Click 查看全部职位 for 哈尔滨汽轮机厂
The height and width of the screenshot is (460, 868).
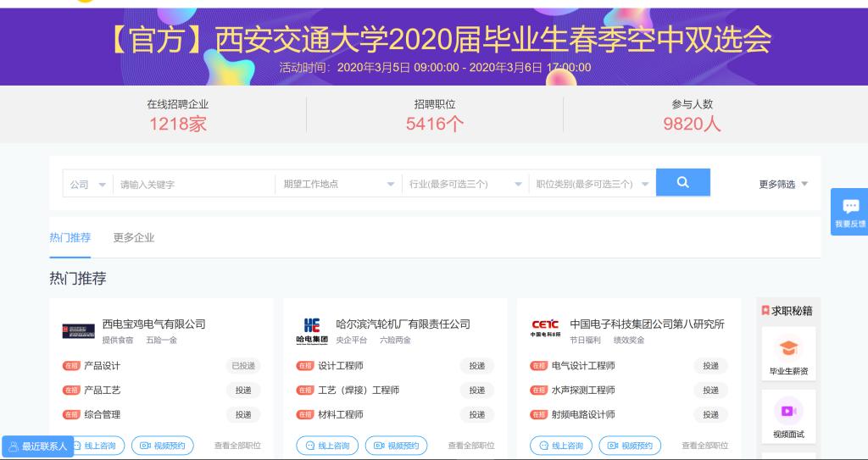[x=471, y=446]
